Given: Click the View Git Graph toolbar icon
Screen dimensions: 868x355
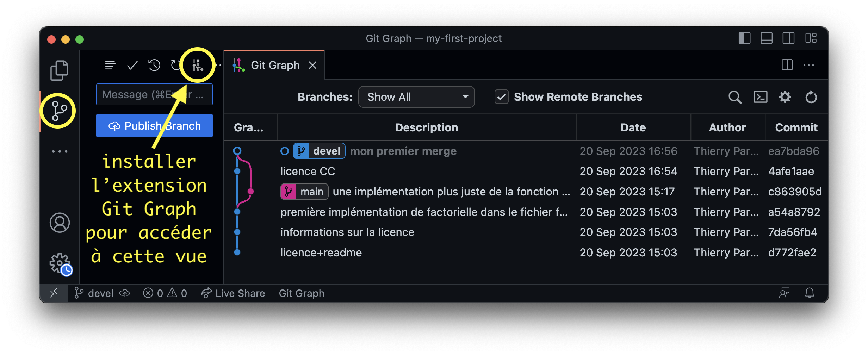Looking at the screenshot, I should coord(197,65).
